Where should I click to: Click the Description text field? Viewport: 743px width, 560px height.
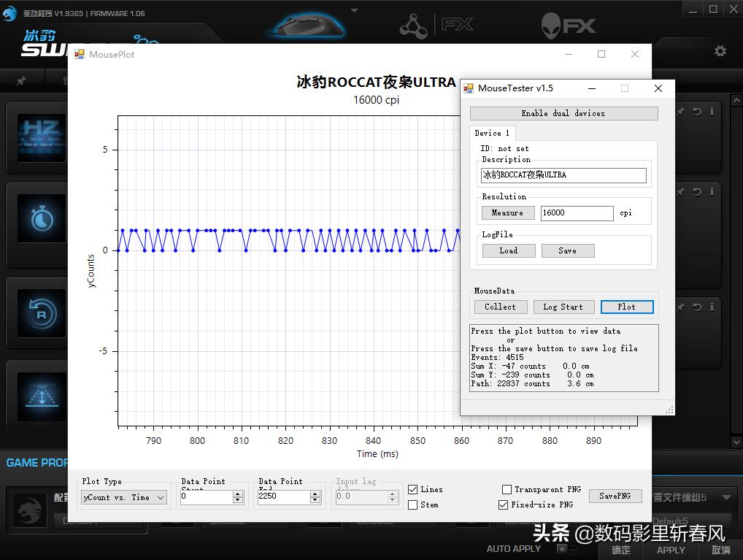563,175
